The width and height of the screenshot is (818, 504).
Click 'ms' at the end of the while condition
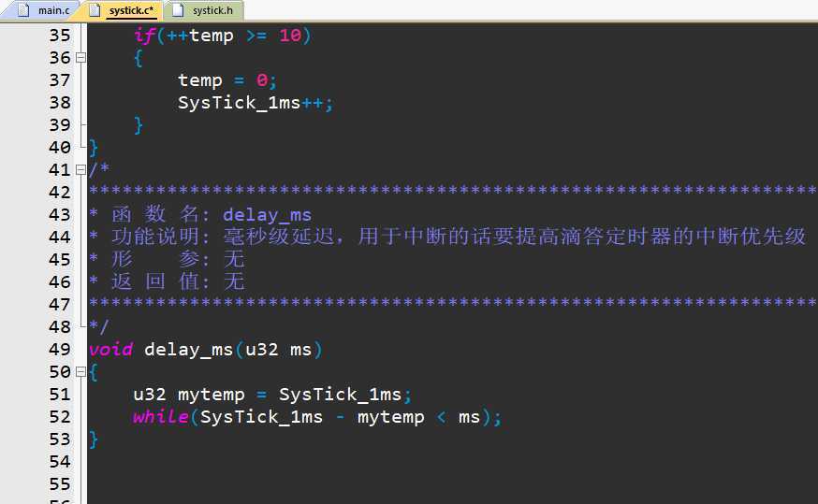point(469,417)
